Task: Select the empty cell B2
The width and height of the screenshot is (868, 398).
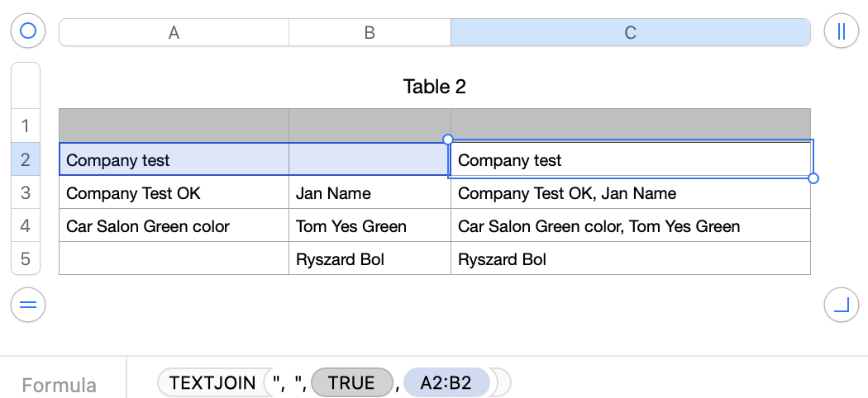Action: 370,160
